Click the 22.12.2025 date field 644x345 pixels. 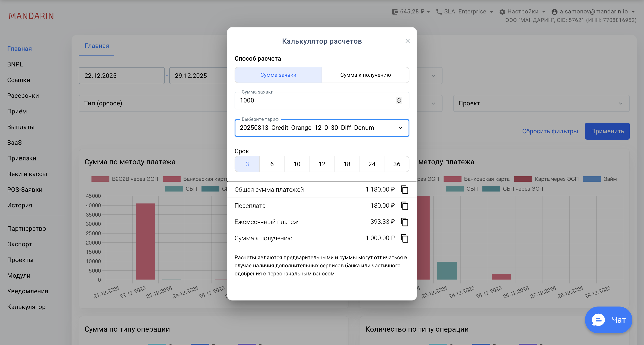coord(121,76)
